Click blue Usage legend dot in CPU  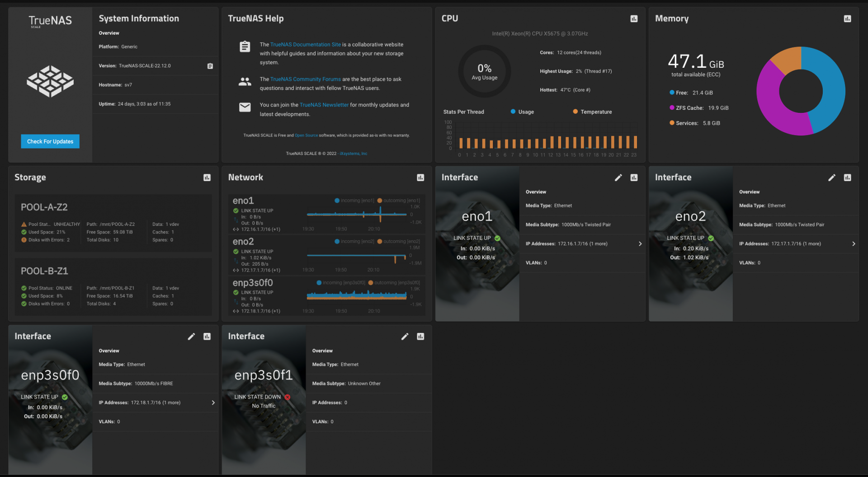513,112
